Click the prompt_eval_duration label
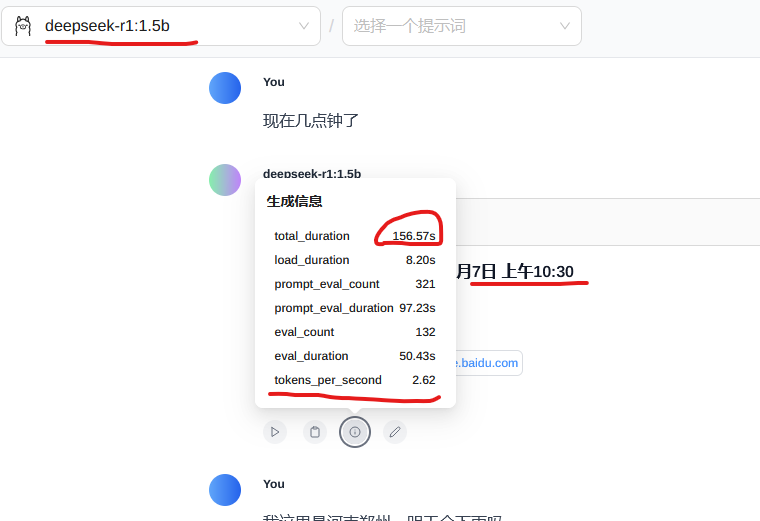 pos(333,308)
